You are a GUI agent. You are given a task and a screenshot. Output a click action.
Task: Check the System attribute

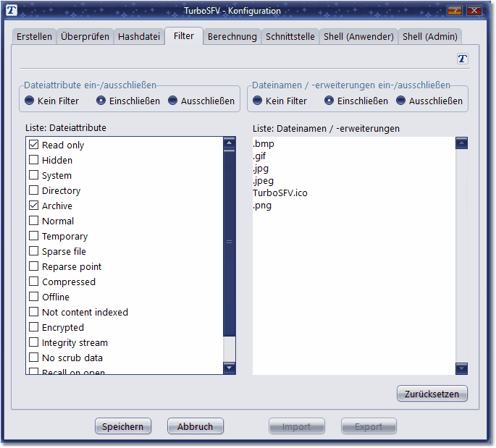pos(33,175)
